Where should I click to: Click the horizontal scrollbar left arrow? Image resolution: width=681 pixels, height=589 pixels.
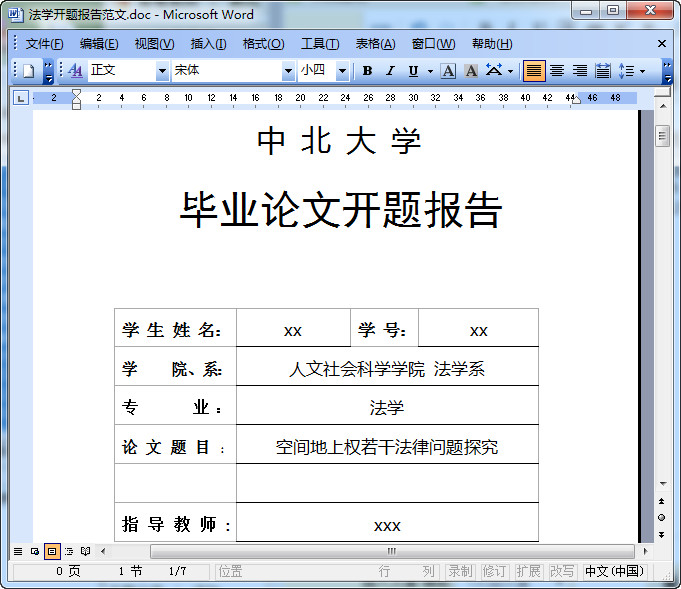103,551
